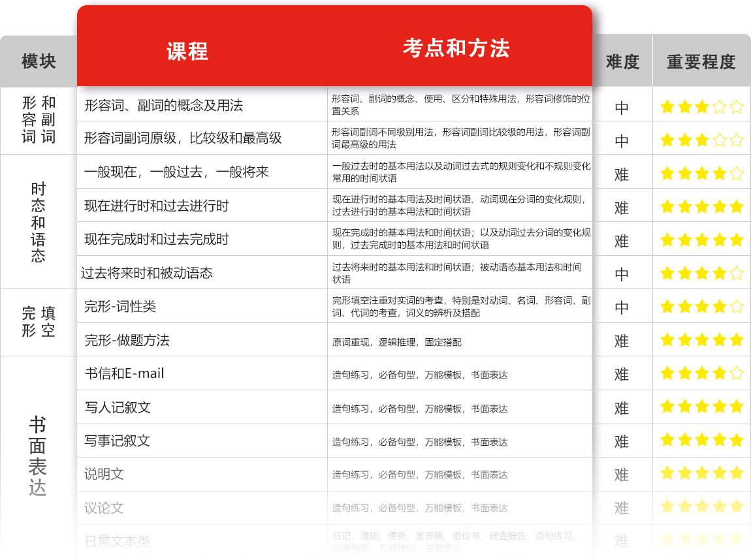Select course 写事记叙文

(x=118, y=441)
